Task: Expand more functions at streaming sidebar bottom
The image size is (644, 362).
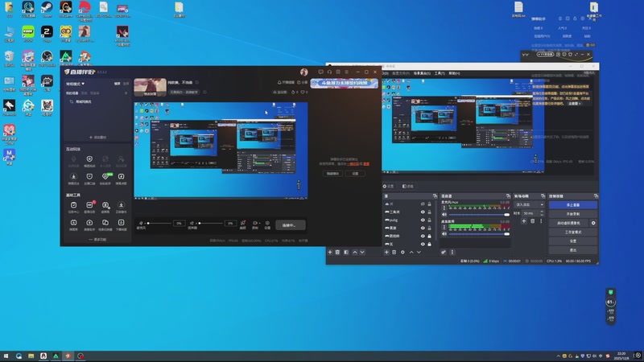Action: [97, 240]
